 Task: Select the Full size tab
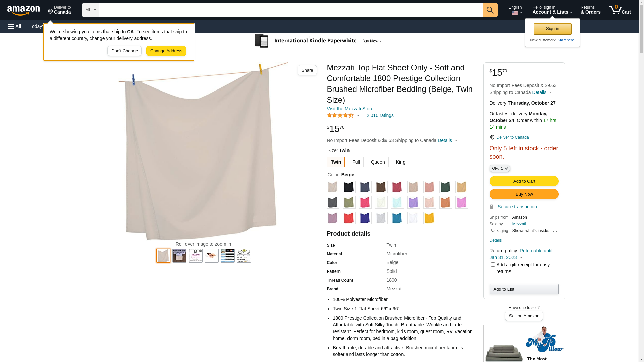pos(356,162)
